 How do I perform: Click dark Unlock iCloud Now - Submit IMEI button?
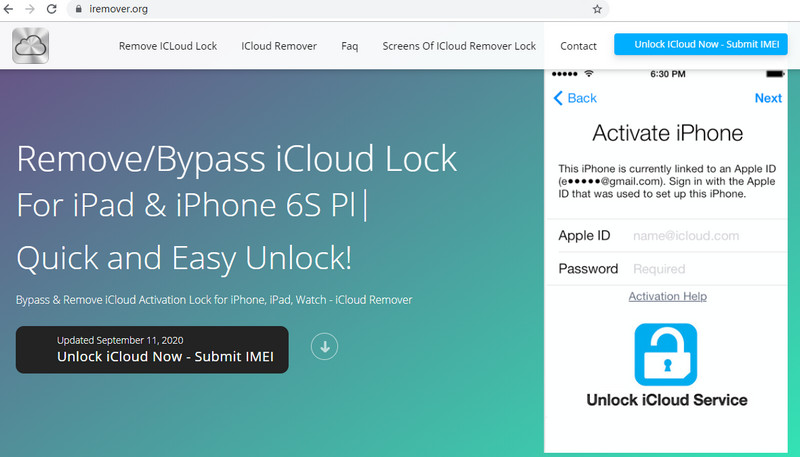[152, 350]
